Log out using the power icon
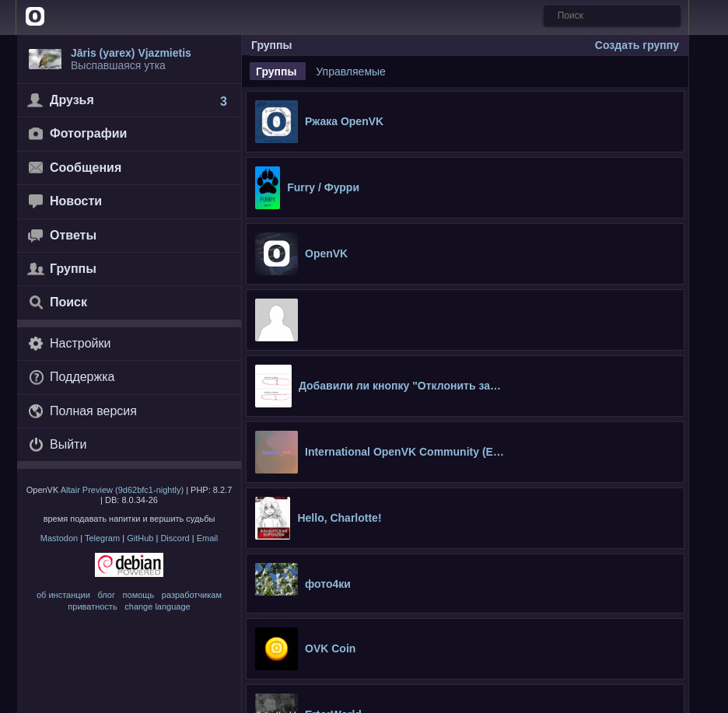The width and height of the screenshot is (728, 713). [x=36, y=445]
